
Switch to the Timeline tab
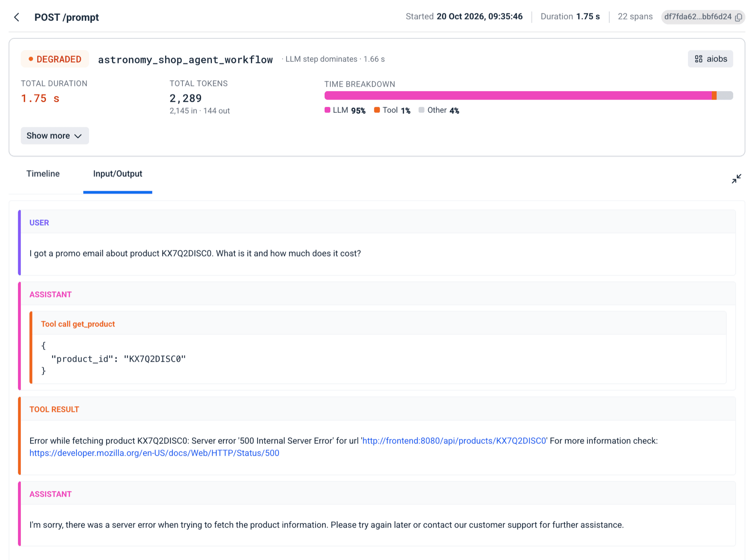coord(43,174)
